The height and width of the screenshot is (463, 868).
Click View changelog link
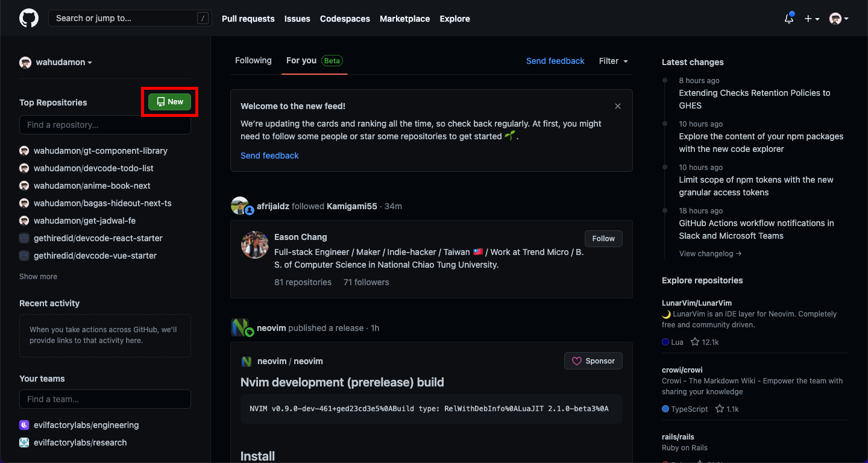click(710, 254)
